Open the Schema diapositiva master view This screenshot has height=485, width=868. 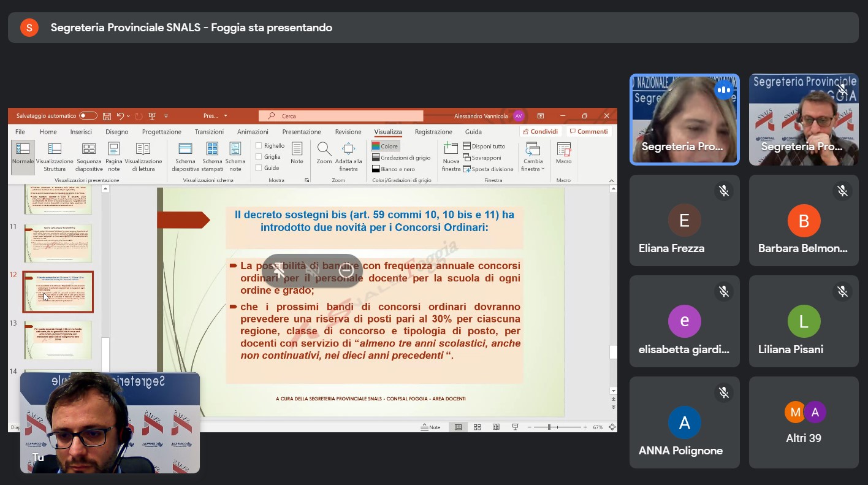(x=185, y=149)
